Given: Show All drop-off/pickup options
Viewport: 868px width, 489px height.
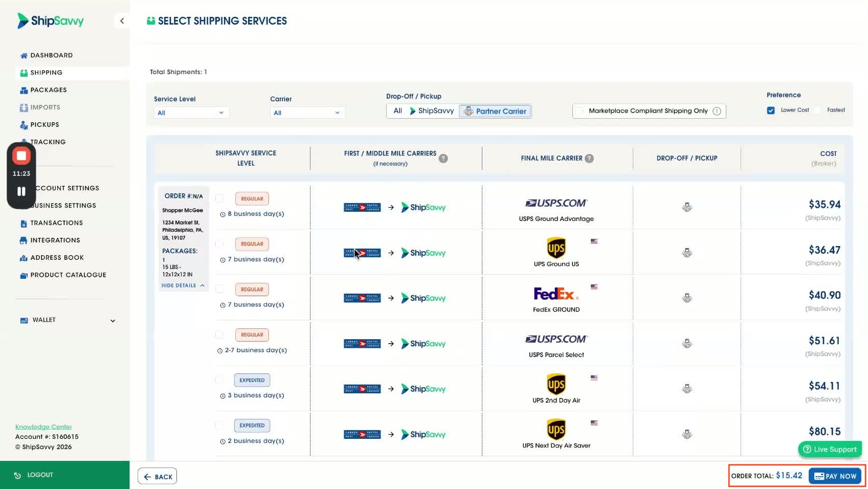Looking at the screenshot, I should [x=397, y=111].
